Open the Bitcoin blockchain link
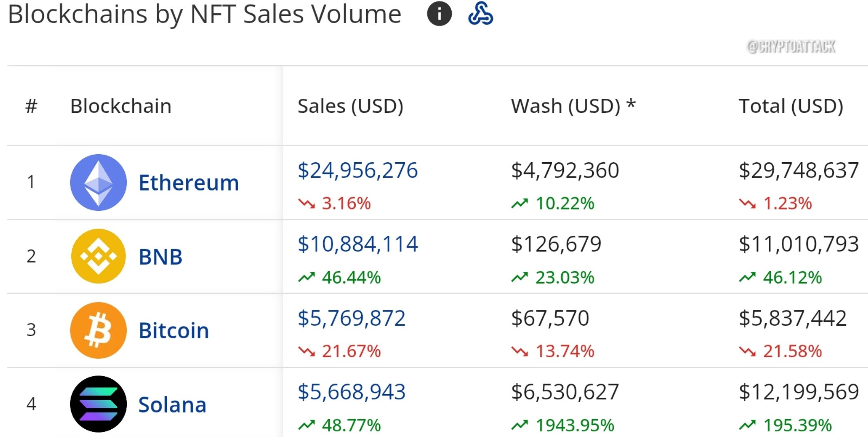The height and width of the screenshot is (437, 868). tap(174, 330)
